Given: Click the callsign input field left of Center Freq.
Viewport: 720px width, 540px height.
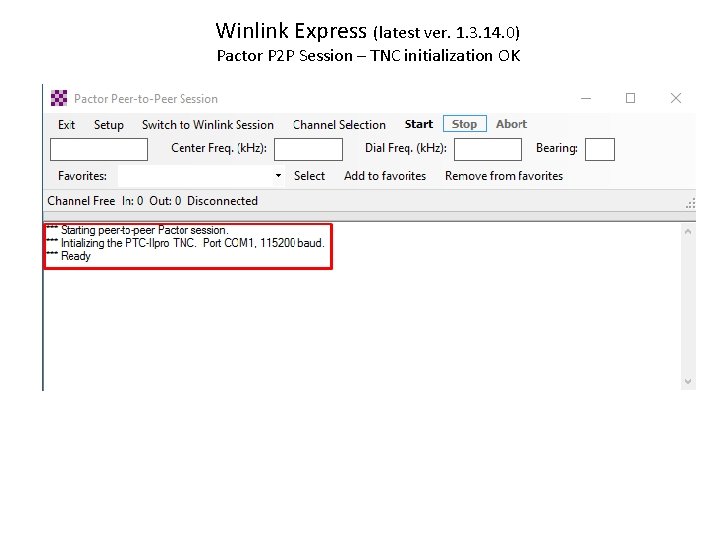Looking at the screenshot, I should (x=99, y=150).
